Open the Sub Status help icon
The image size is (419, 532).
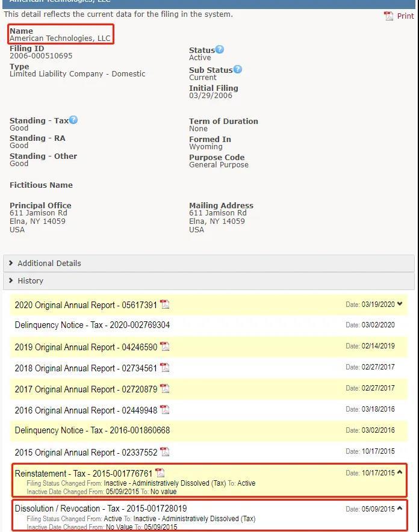(238, 69)
